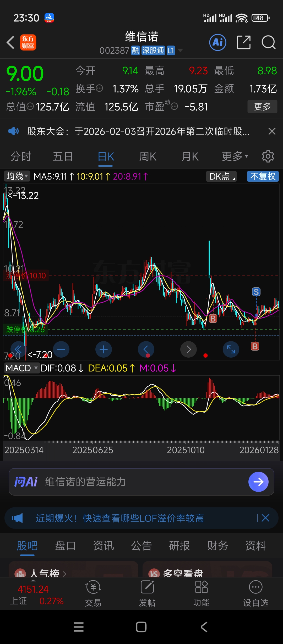Move chart right with the right arrow
Screen dimensions: 283x644
188,349
